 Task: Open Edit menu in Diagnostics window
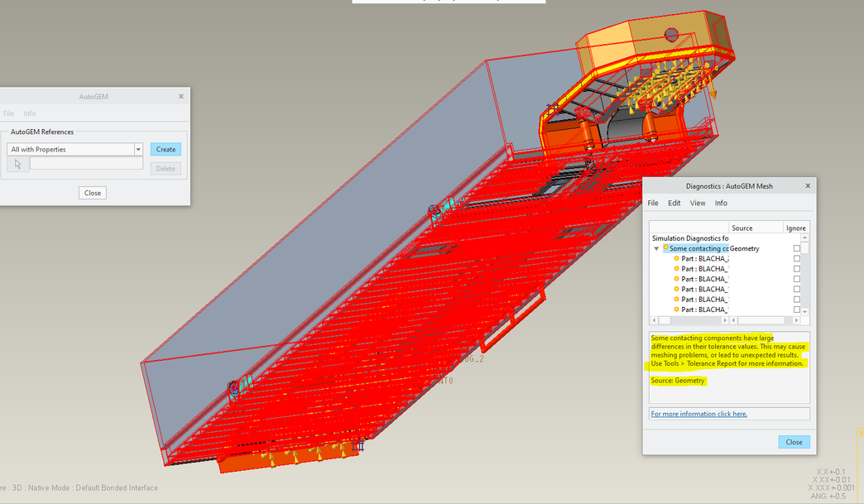[x=674, y=203]
